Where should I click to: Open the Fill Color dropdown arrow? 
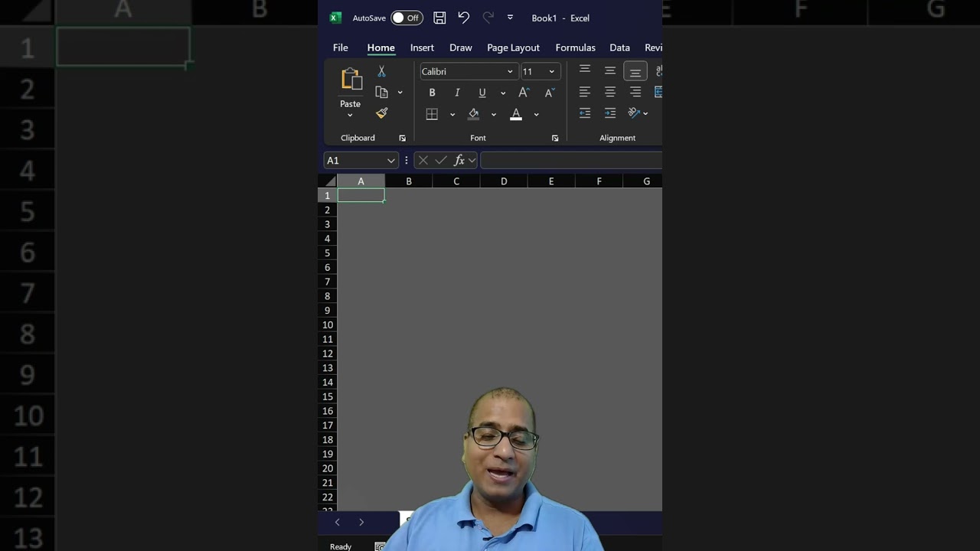tap(493, 114)
